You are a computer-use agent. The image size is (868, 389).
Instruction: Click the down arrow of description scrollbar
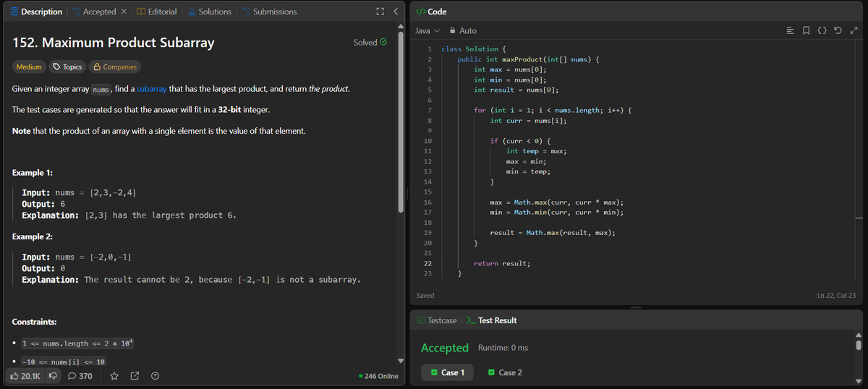pyautogui.click(x=401, y=361)
